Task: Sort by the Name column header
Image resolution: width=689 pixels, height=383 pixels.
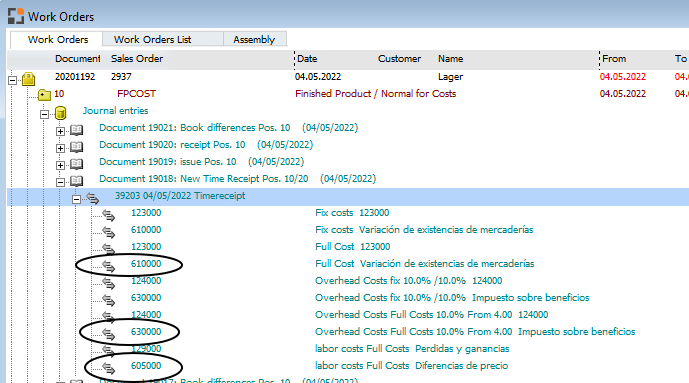Action: click(450, 59)
